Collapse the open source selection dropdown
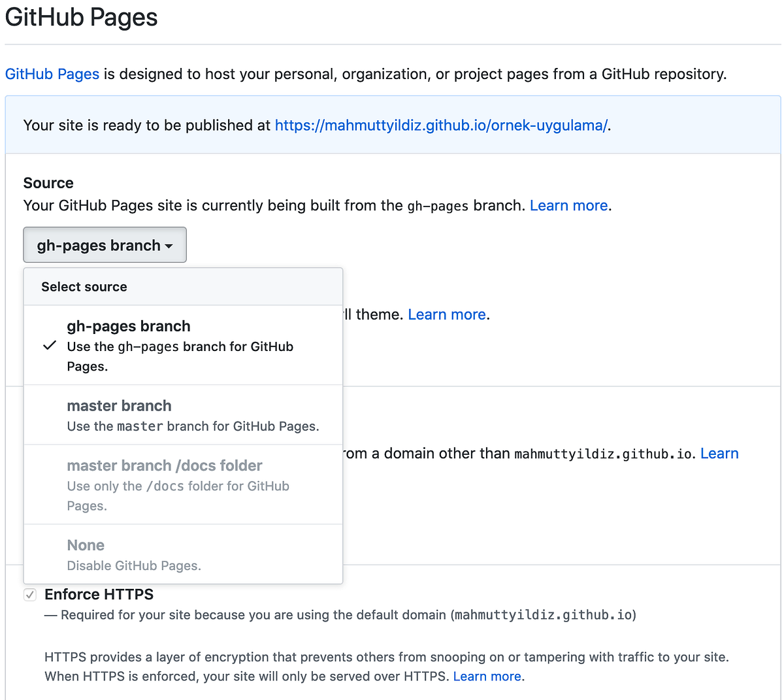This screenshot has height=700, width=784. (x=105, y=244)
